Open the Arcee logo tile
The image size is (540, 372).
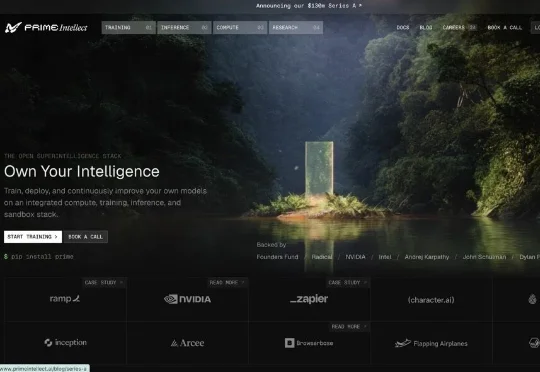click(x=187, y=343)
